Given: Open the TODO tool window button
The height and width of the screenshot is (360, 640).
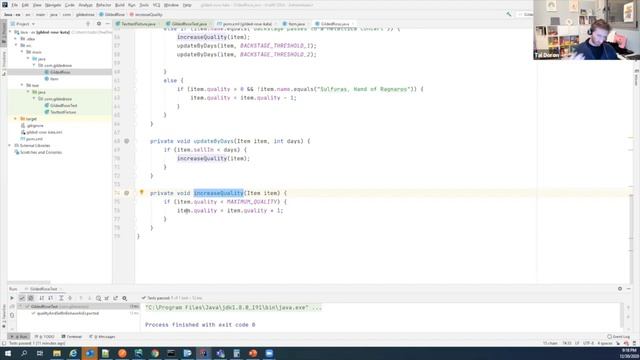Looking at the screenshot, I should 44,337.
